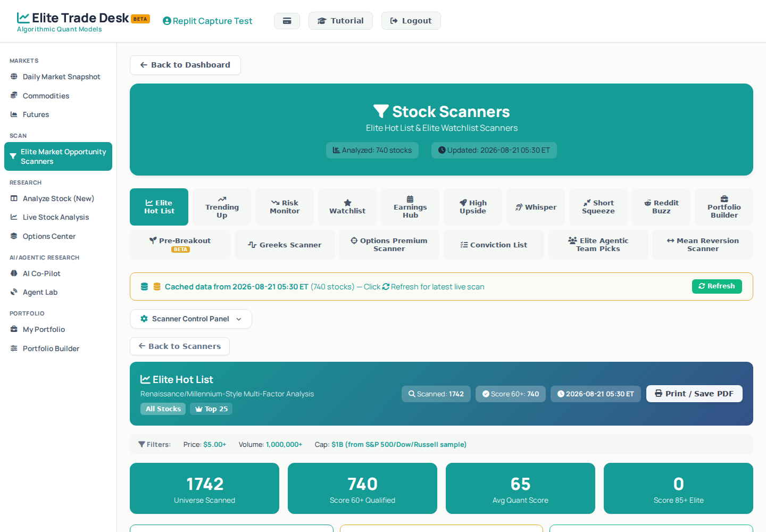Image resolution: width=766 pixels, height=532 pixels.
Task: Toggle the All Stocks filter pill
Action: pos(163,409)
